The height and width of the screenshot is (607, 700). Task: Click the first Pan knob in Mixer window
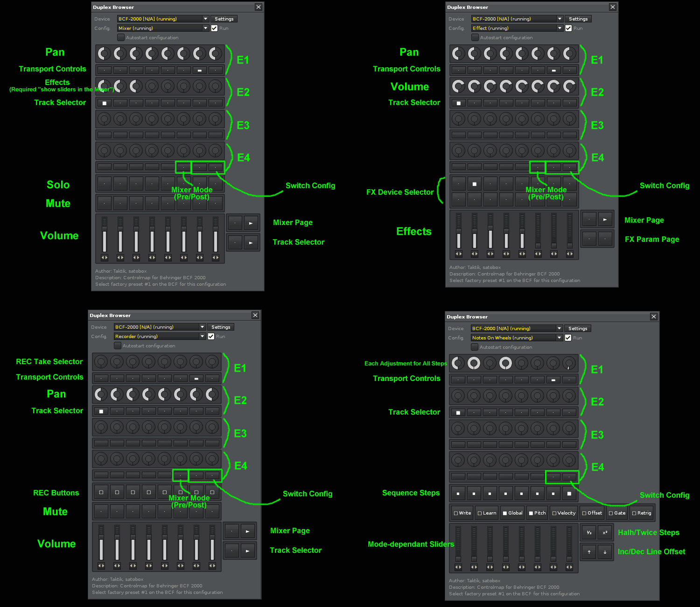105,54
